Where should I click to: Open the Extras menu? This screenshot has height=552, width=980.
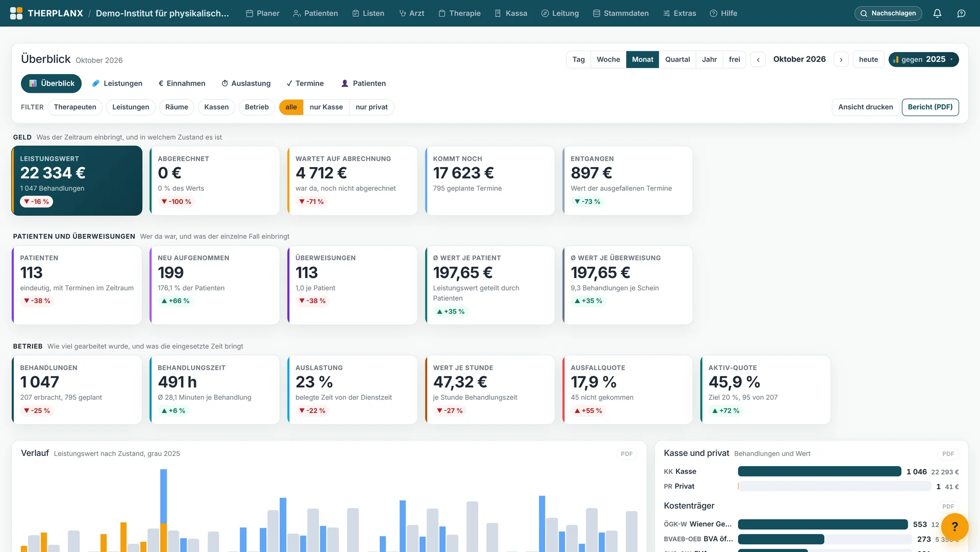[x=680, y=13]
